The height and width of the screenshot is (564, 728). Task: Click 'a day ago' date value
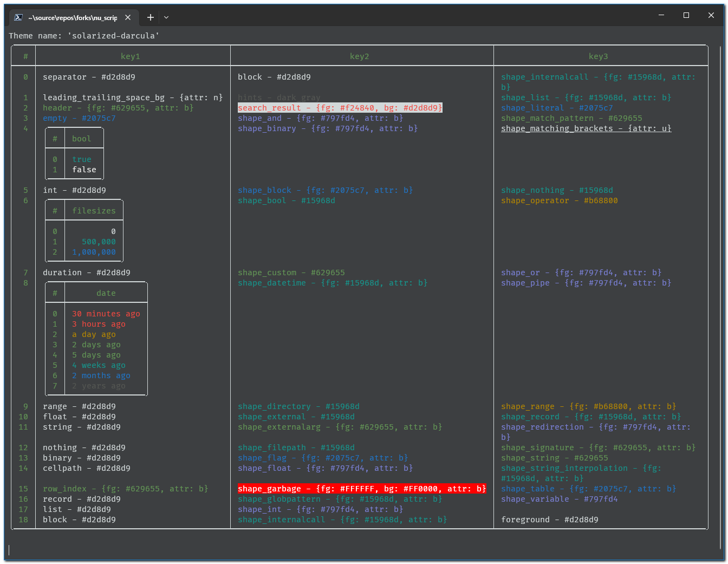pos(94,334)
